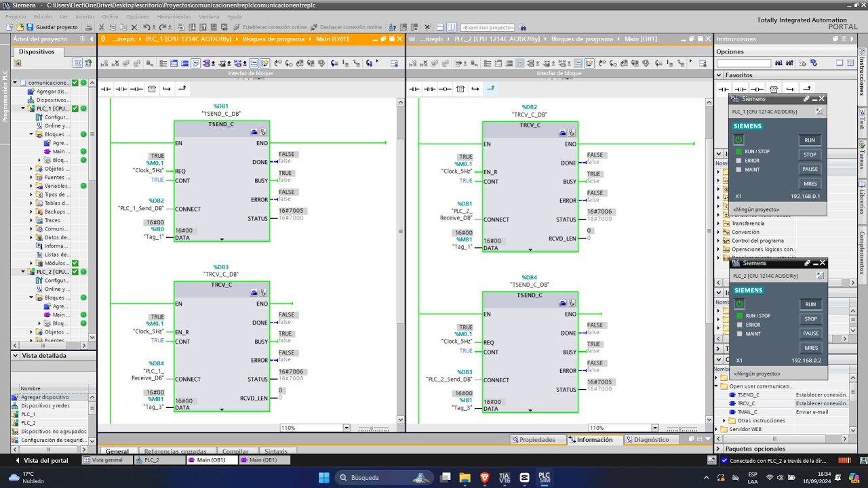Expand Otras instrucciones folder
The image size is (868, 488).
[724, 421]
